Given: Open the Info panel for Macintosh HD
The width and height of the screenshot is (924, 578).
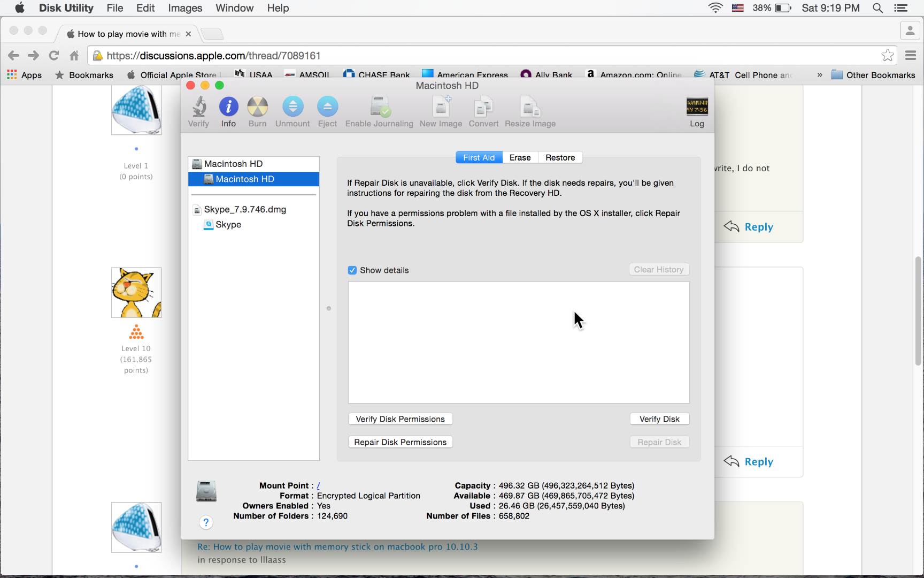Looking at the screenshot, I should 228,110.
